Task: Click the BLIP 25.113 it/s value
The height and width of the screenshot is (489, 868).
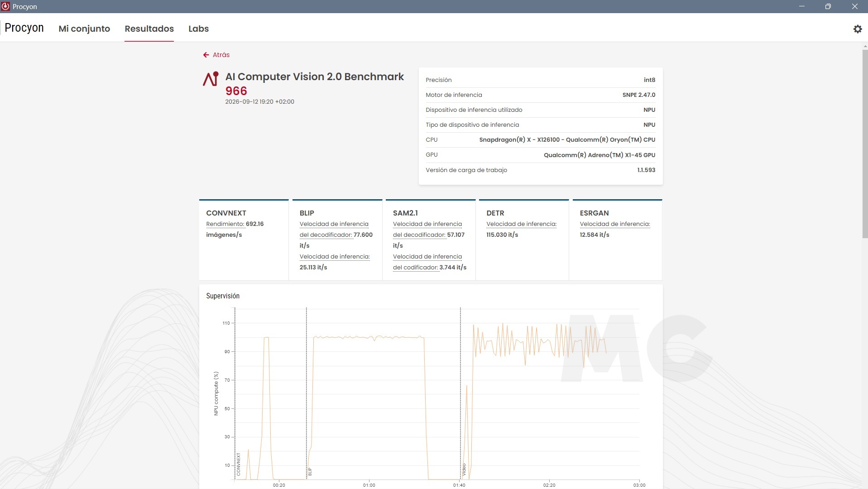Action: point(313,268)
